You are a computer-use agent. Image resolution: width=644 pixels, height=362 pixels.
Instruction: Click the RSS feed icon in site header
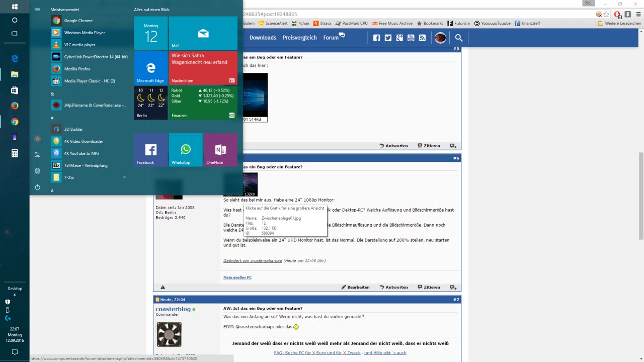[422, 38]
